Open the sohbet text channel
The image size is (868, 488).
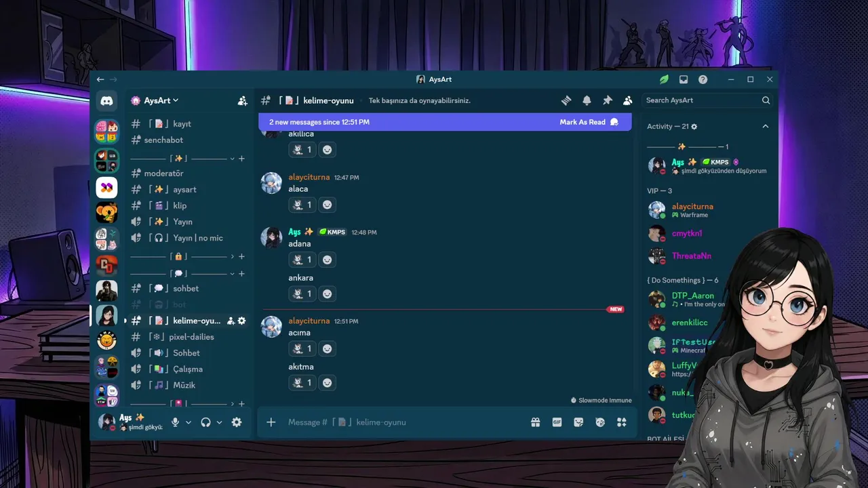[x=187, y=289]
